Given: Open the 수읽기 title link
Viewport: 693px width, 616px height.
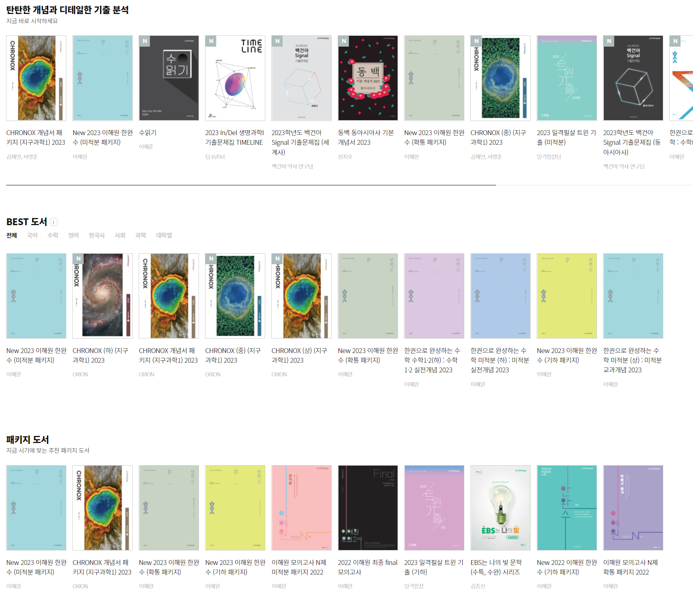Looking at the screenshot, I should click(x=148, y=133).
